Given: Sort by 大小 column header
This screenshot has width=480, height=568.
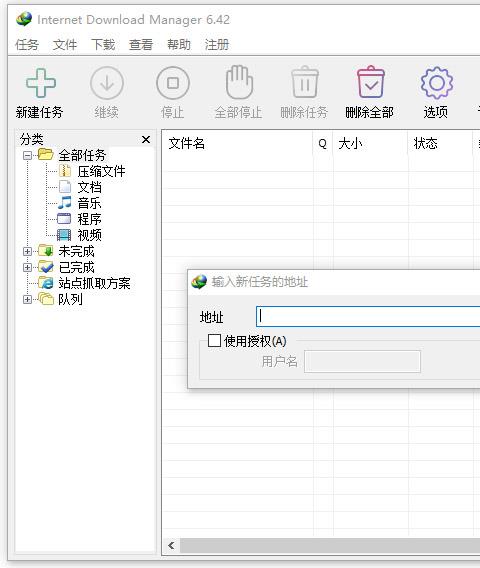Looking at the screenshot, I should click(370, 143).
